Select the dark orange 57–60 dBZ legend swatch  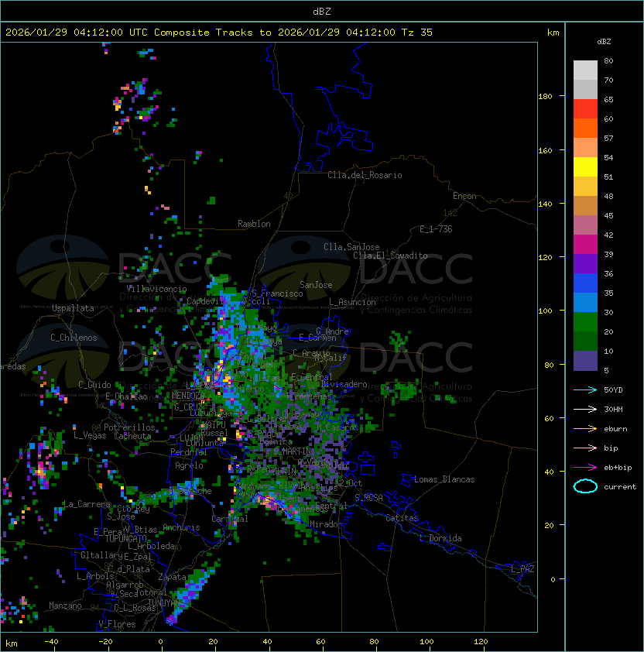click(x=585, y=128)
